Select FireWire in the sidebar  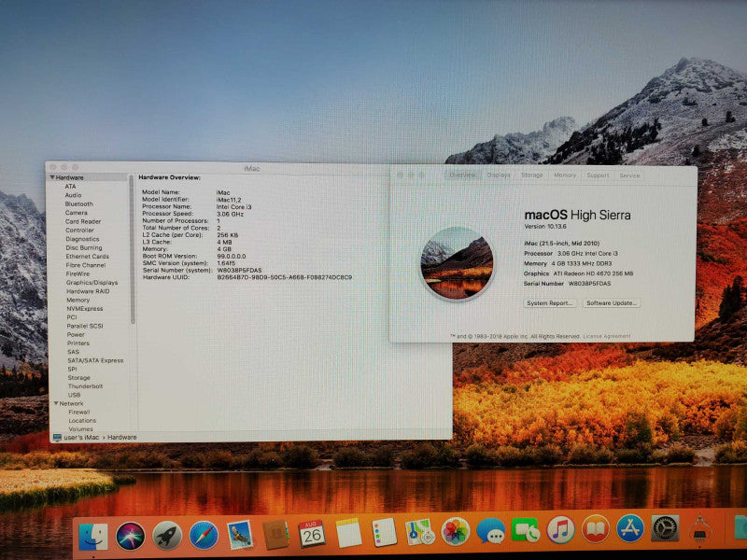[x=78, y=273]
